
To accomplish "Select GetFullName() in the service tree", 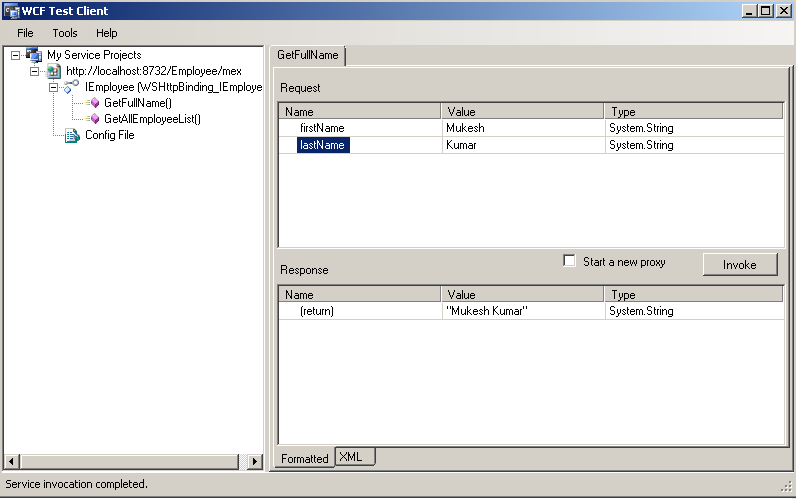I will pyautogui.click(x=138, y=103).
